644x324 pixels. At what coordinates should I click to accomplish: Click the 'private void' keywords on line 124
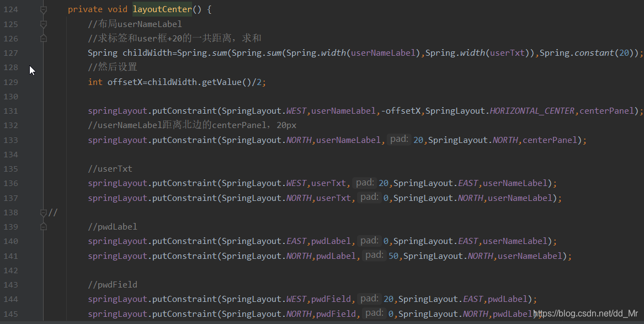pos(97,9)
